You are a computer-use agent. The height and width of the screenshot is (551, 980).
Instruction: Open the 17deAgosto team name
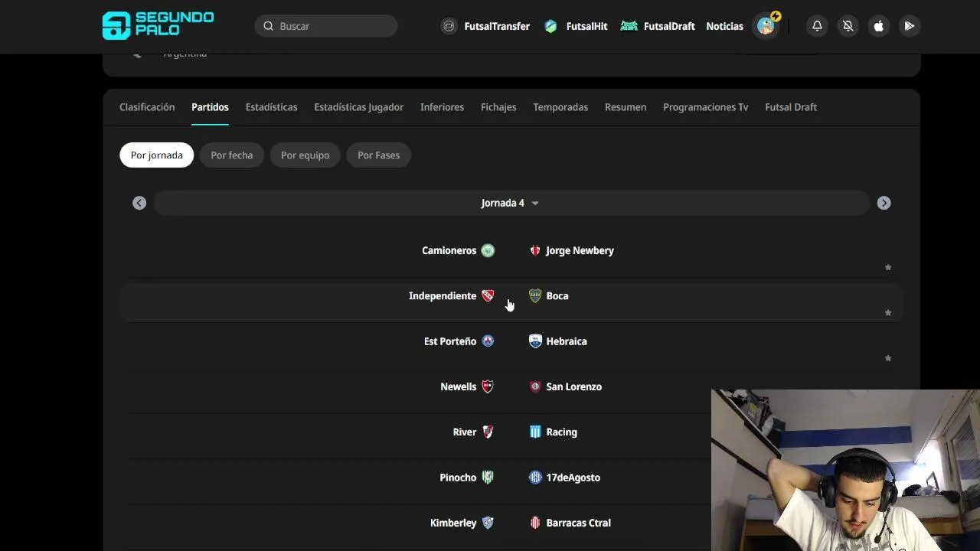click(x=573, y=478)
